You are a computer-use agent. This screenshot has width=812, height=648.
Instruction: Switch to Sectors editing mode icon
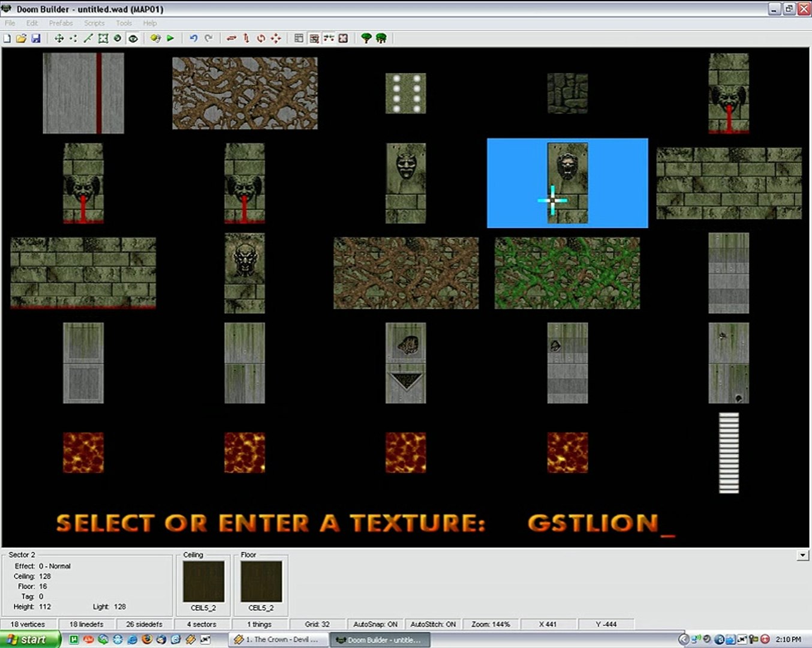(103, 38)
